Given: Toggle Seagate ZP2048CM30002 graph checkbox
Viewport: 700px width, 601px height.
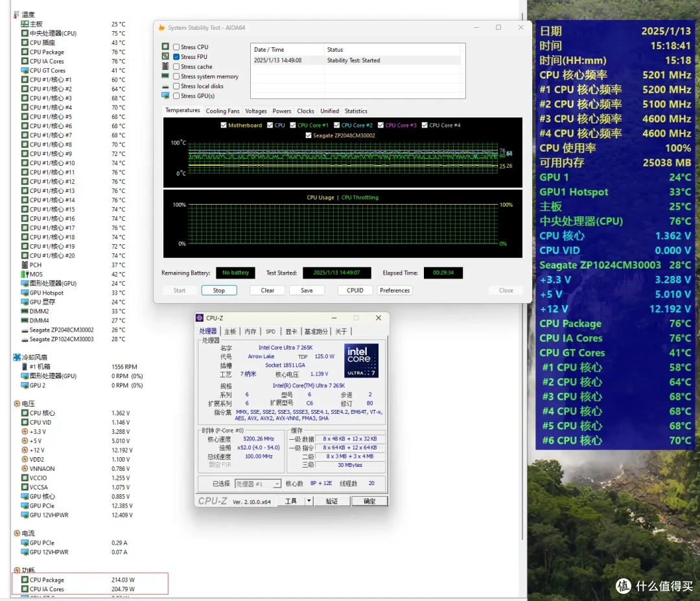Looking at the screenshot, I should click(309, 135).
